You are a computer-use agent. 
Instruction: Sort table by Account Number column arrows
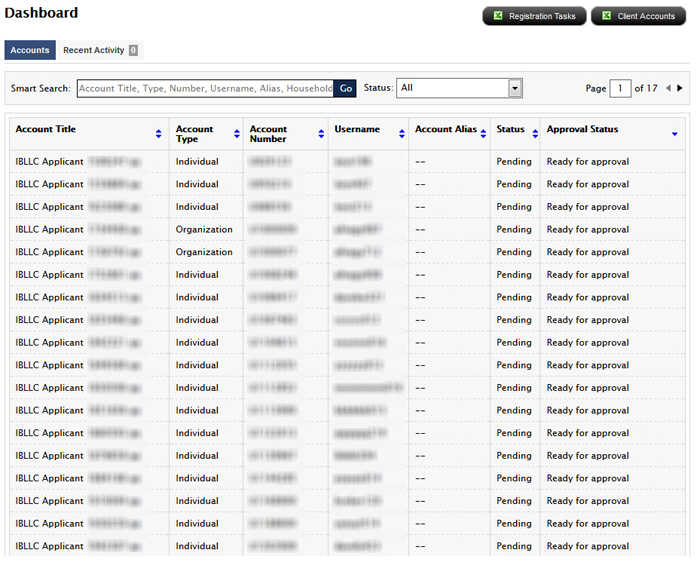[x=322, y=134]
